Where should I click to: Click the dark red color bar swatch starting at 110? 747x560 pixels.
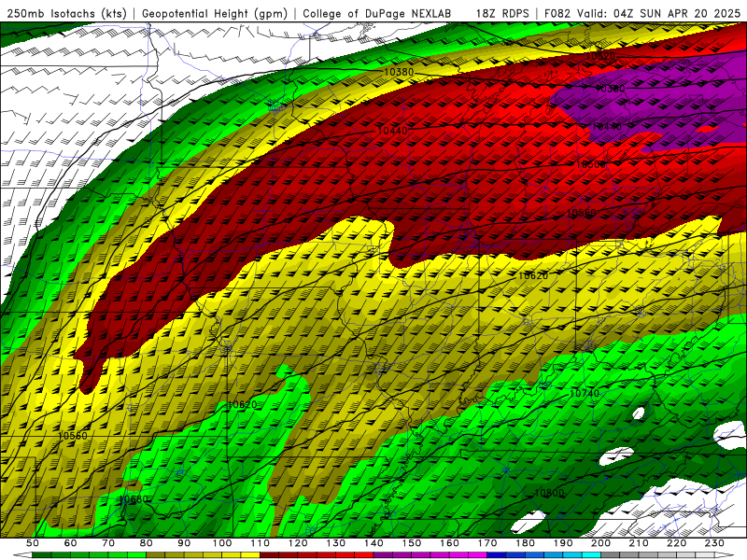(x=269, y=555)
